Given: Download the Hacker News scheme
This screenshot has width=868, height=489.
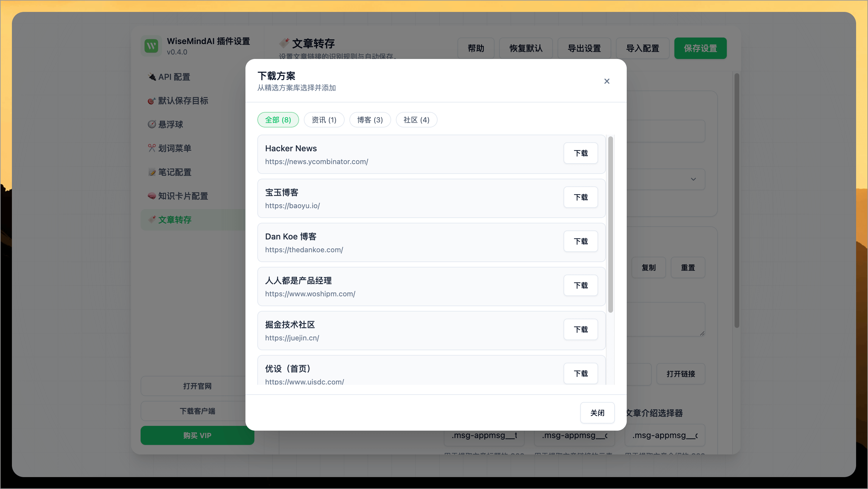Looking at the screenshot, I should (x=581, y=153).
